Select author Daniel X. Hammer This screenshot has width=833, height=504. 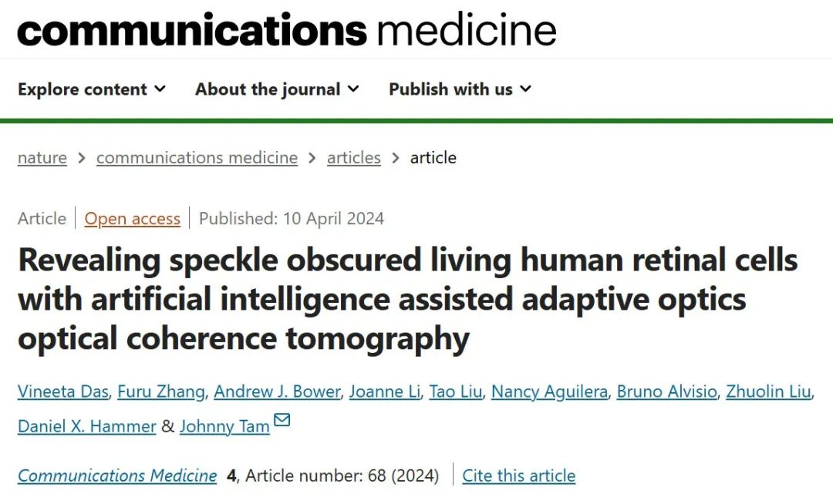click(87, 426)
